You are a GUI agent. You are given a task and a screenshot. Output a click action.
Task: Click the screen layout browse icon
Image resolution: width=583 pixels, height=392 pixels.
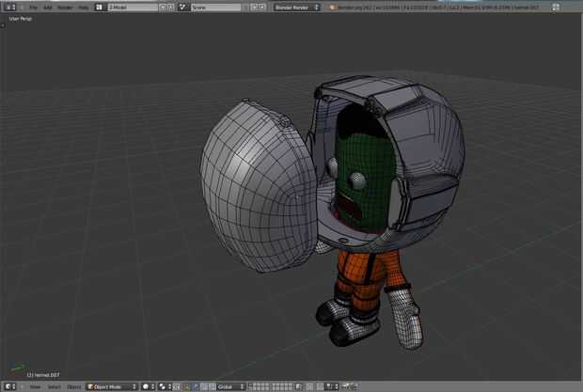[x=100, y=7]
